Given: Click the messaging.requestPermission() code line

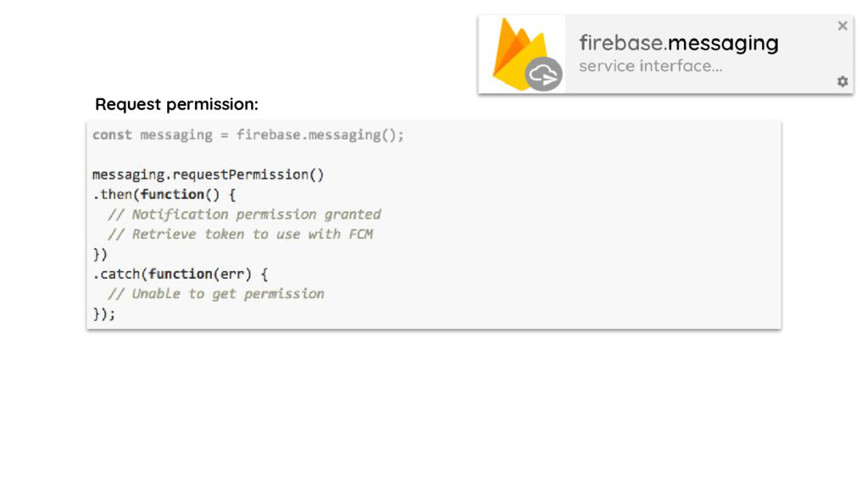Looking at the screenshot, I should pyautogui.click(x=209, y=175).
